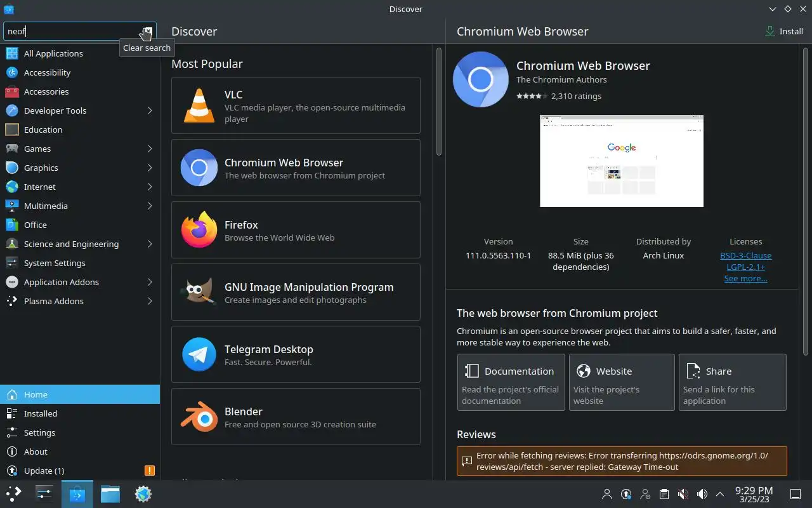Open Science and Engineering category
Image resolution: width=812 pixels, height=508 pixels.
pos(80,244)
